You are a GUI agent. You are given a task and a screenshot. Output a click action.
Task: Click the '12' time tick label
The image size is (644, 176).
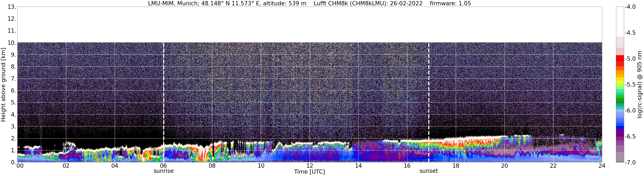pyautogui.click(x=310, y=166)
